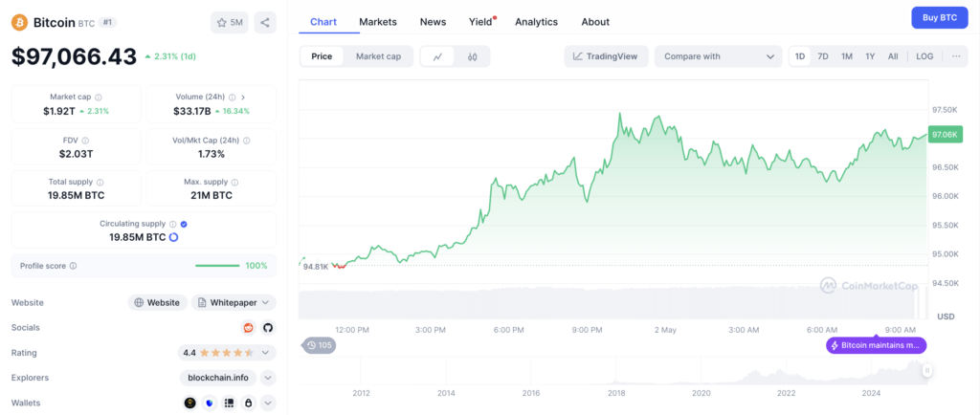Viewport: 980px width, 415px height.
Task: Select the All time range
Action: coord(893,56)
